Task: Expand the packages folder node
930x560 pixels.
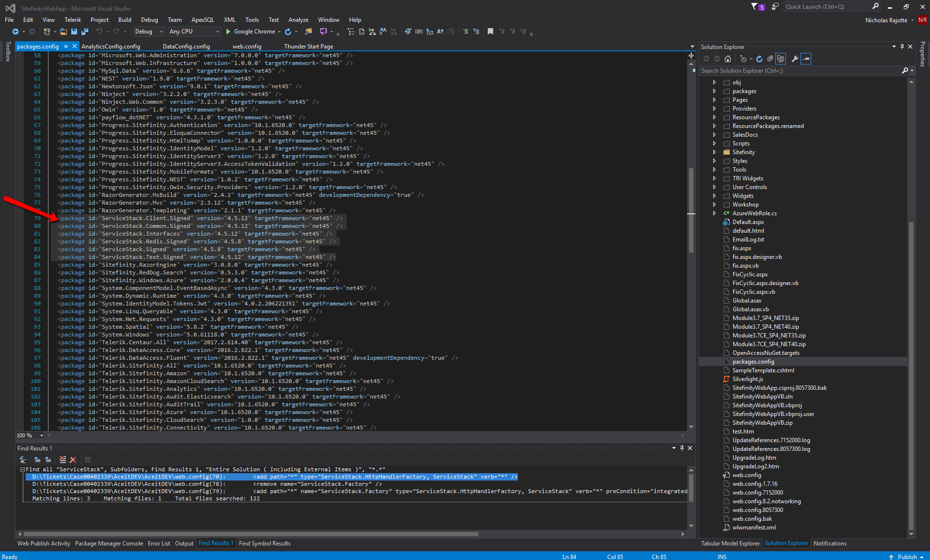Action: 714,91
